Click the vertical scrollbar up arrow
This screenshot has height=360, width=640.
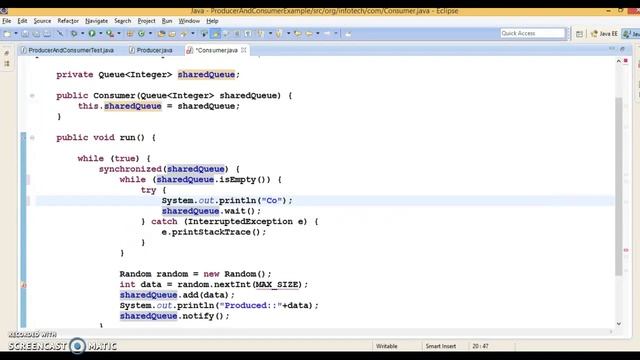619,61
